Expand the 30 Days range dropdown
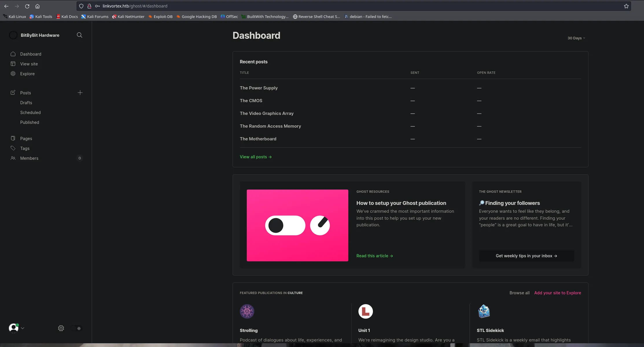Viewport: 644px width, 347px height. (x=576, y=38)
